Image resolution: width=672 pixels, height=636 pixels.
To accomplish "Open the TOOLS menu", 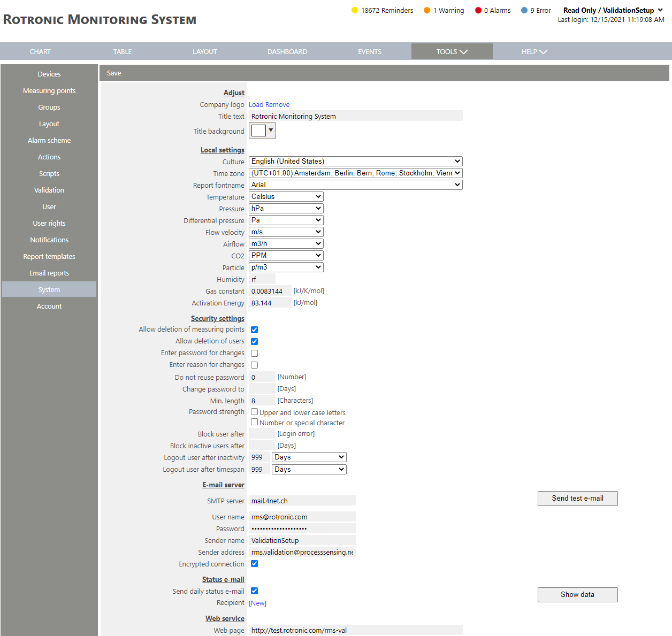I will click(x=452, y=51).
